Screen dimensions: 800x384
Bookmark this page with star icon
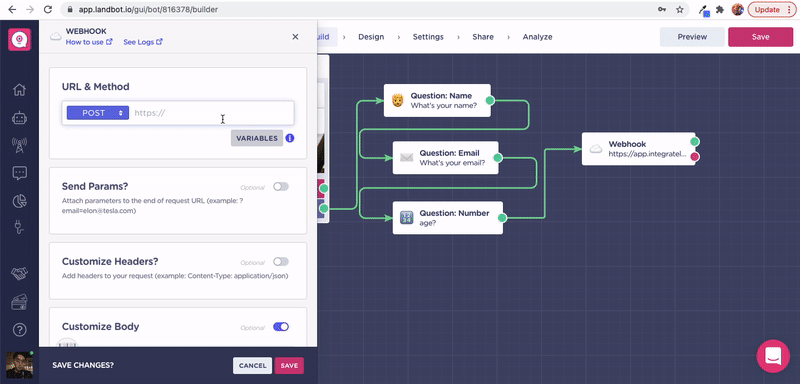[680, 9]
